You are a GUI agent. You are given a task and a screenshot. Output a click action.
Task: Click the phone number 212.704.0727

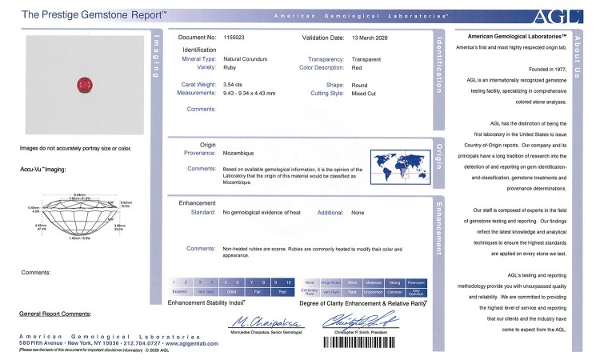pos(142,344)
